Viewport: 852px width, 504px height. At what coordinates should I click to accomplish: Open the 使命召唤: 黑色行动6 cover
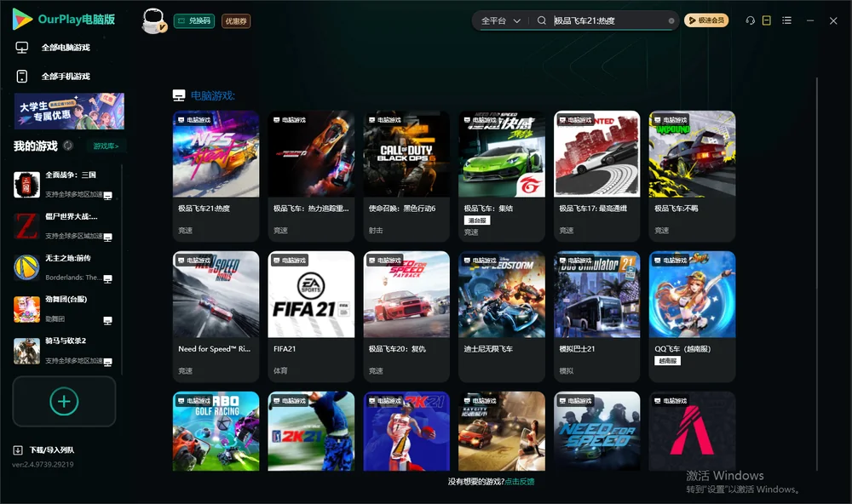pos(406,154)
